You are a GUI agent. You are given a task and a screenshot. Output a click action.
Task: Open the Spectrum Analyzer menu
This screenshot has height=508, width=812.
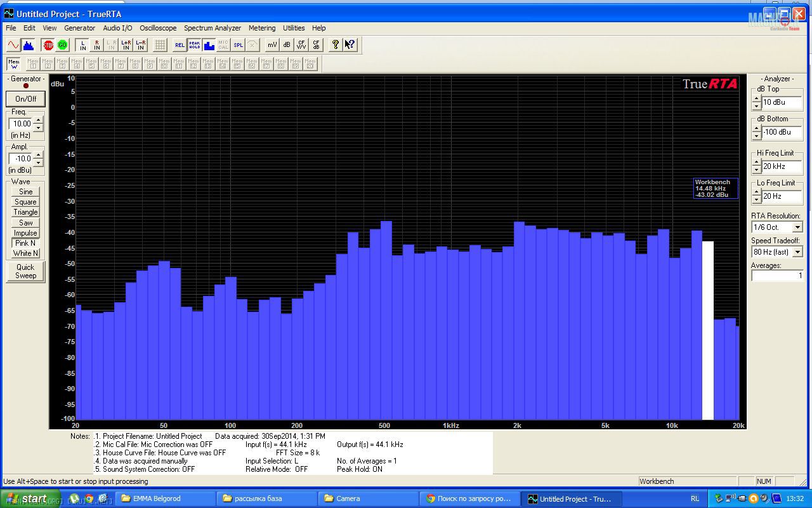(213, 28)
